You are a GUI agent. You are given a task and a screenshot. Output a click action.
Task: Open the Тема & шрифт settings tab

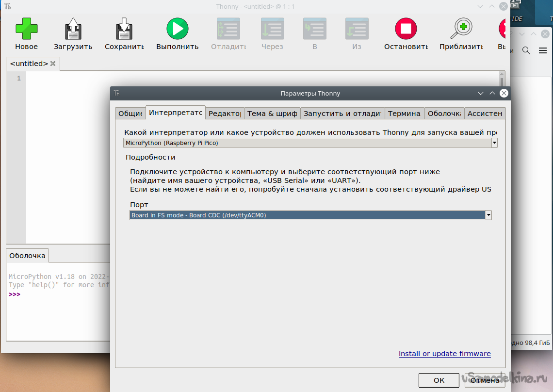(272, 113)
